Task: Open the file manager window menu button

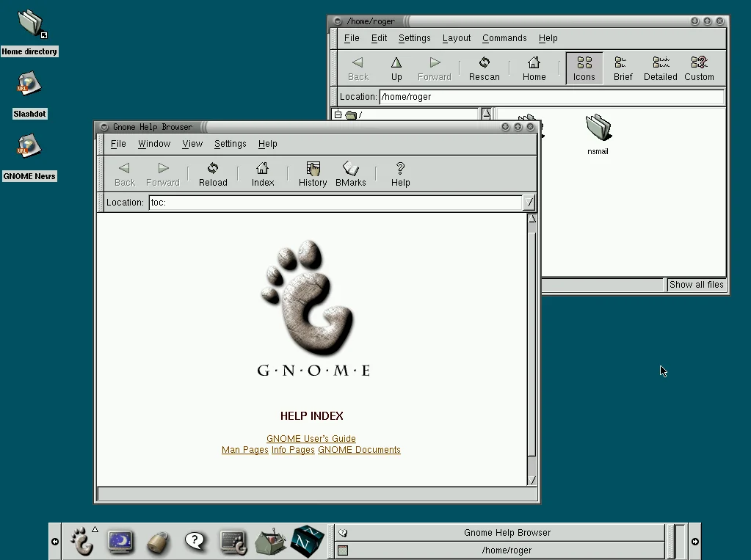Action: pyautogui.click(x=338, y=21)
